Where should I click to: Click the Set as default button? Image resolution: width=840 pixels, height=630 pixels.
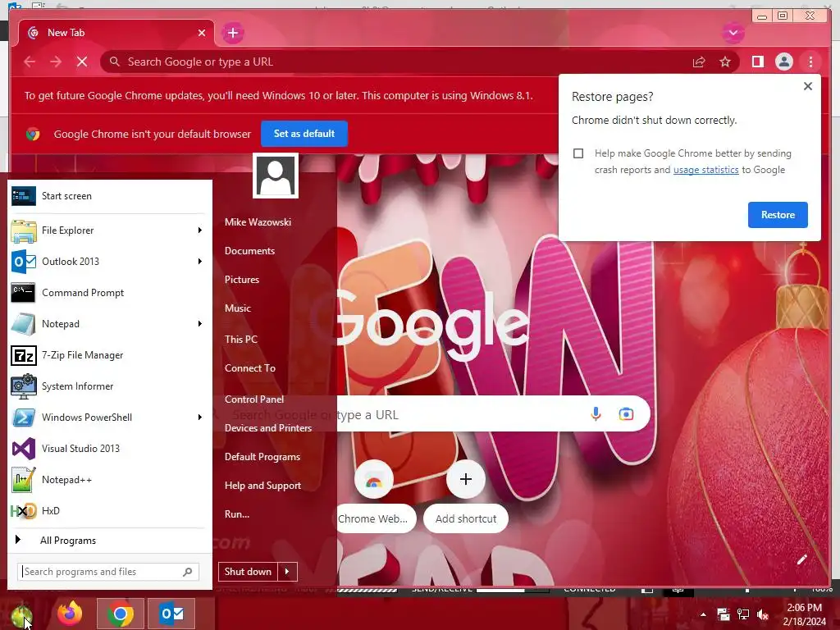click(304, 134)
